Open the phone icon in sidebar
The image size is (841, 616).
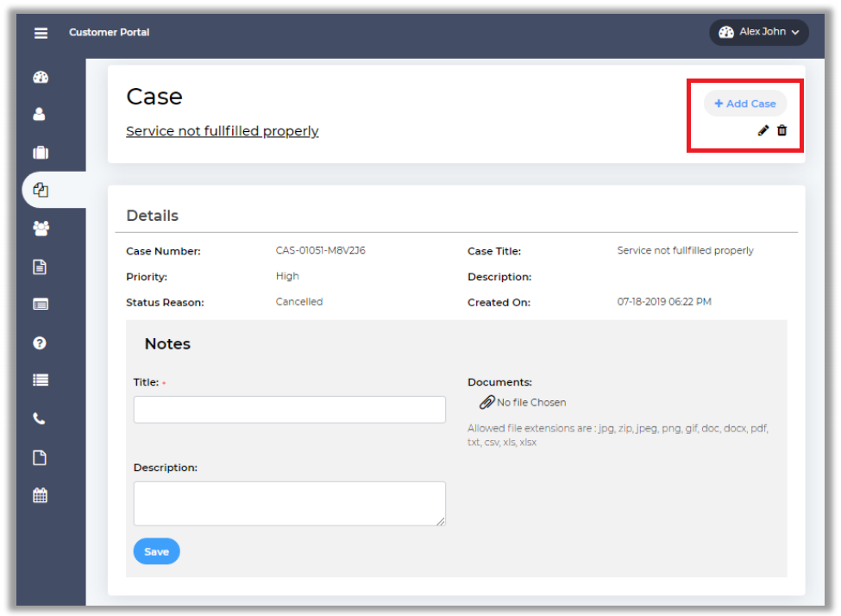[40, 419]
